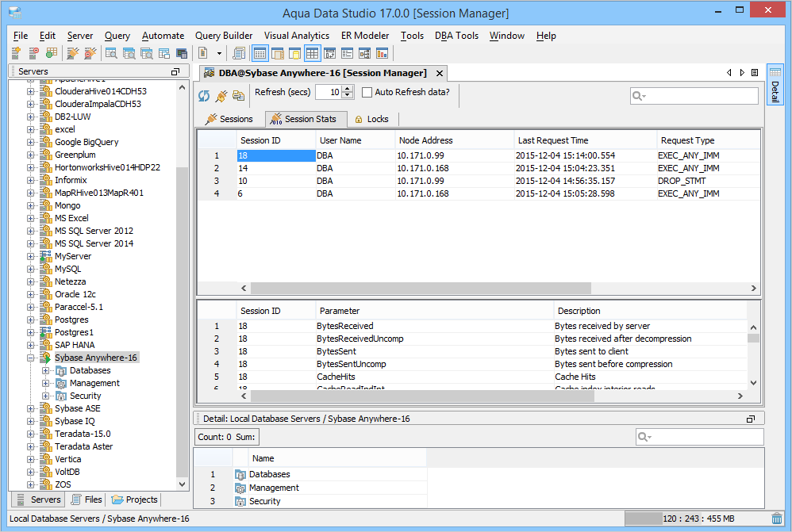Click the ER diagram arrows toolbar icon

(330, 53)
